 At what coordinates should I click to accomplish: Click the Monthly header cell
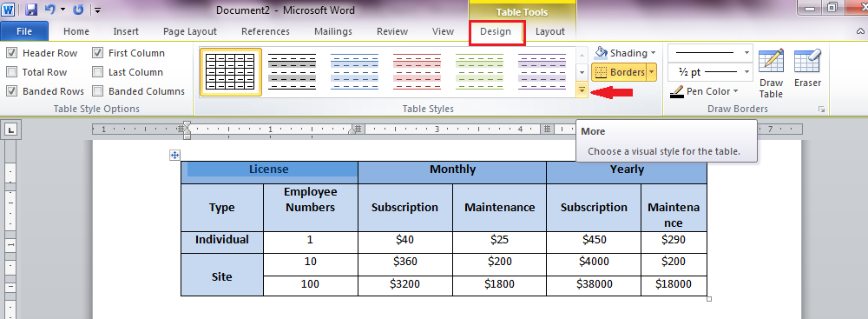[x=452, y=172]
